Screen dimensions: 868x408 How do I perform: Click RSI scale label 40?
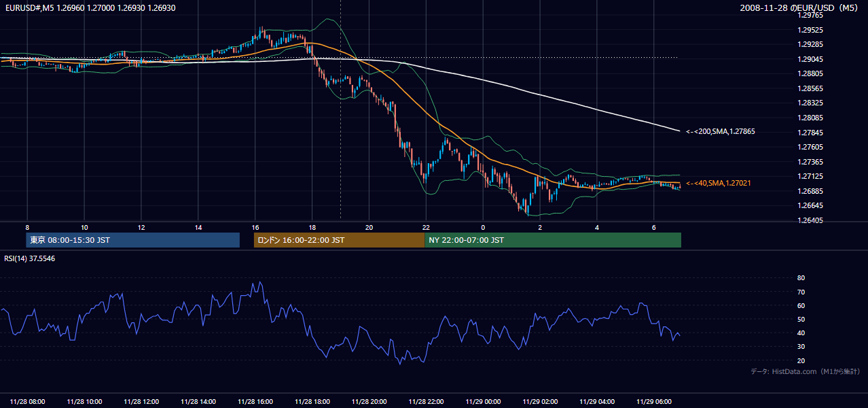pyautogui.click(x=801, y=333)
